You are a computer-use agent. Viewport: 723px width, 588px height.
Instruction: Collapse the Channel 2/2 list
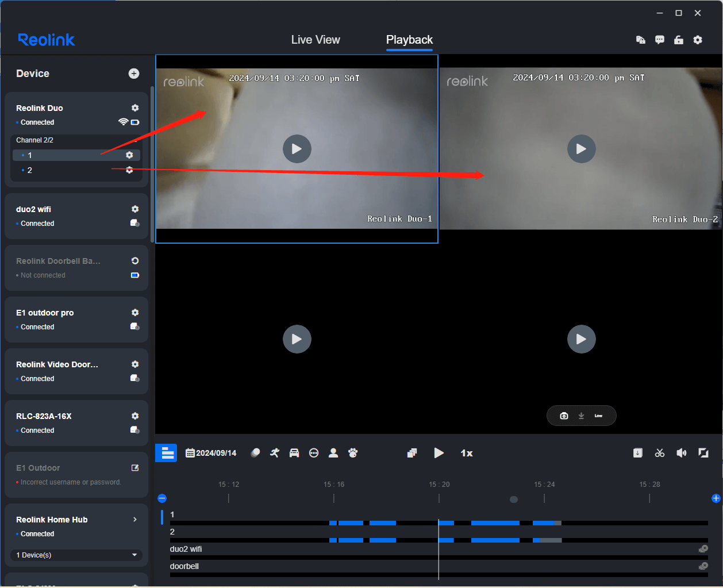pyautogui.click(x=136, y=140)
